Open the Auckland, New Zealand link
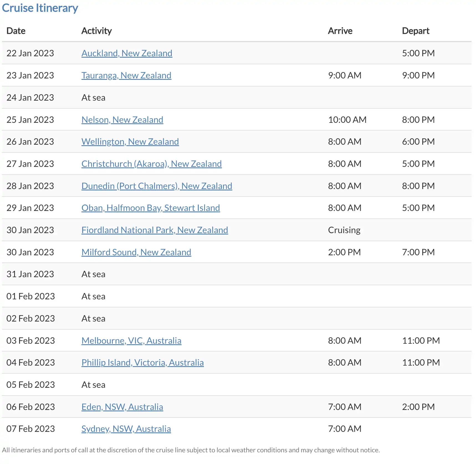 point(127,53)
